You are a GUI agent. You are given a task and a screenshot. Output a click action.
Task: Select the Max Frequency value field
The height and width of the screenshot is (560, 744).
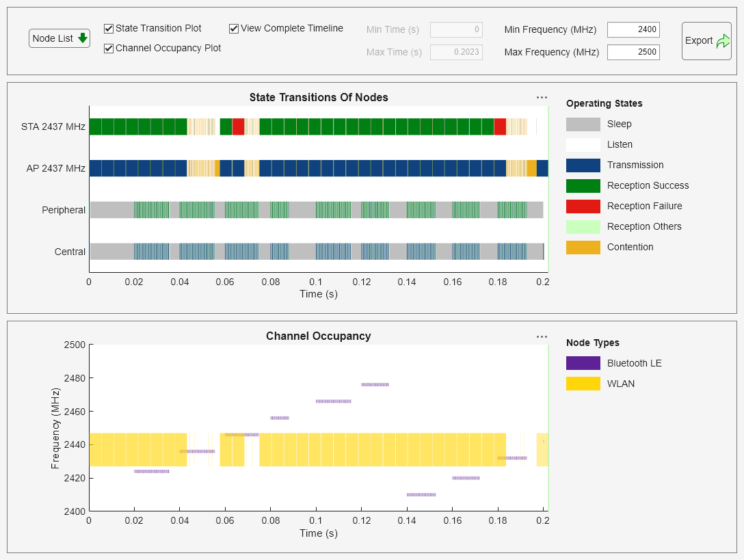[633, 52]
